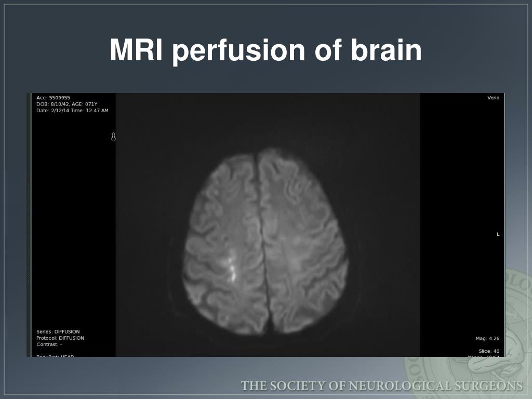Click the 'L' left-side orientation marker

pyautogui.click(x=498, y=234)
